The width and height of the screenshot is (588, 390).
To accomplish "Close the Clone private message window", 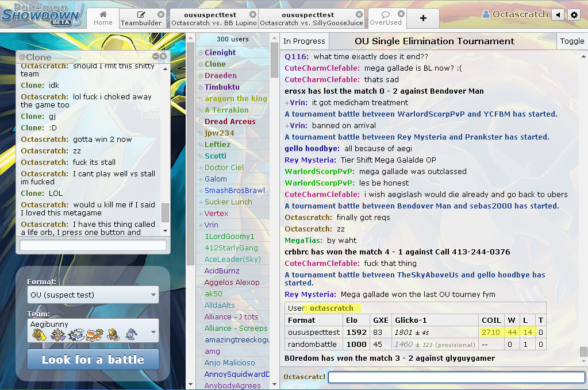I will [163, 56].
